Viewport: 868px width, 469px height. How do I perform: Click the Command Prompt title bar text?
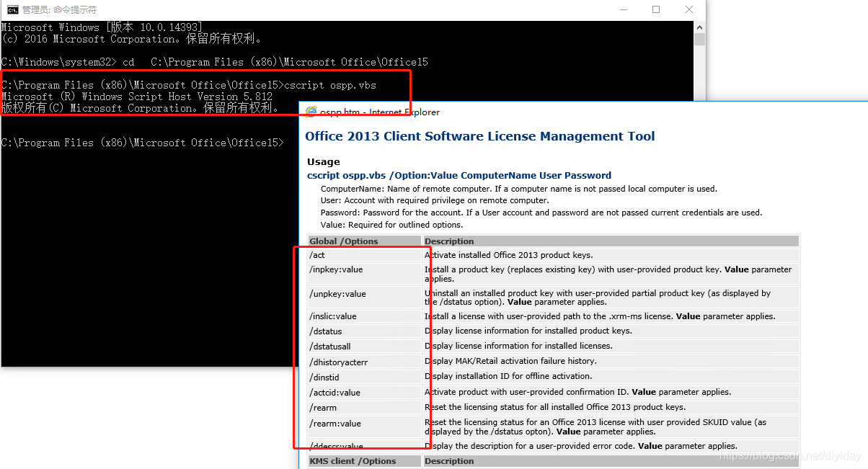[x=59, y=9]
